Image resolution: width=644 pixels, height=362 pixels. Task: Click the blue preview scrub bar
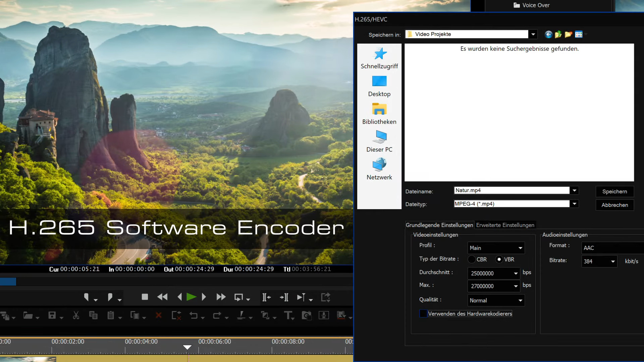[8, 282]
